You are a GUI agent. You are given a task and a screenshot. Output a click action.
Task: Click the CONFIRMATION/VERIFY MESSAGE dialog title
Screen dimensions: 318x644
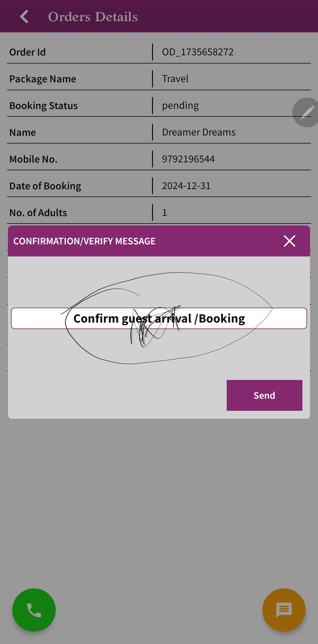pyautogui.click(x=84, y=241)
